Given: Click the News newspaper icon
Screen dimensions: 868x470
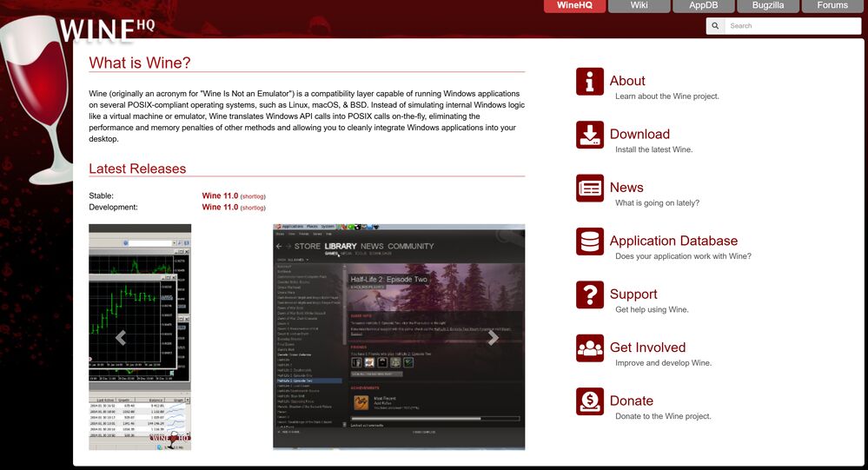Looking at the screenshot, I should click(x=590, y=189).
